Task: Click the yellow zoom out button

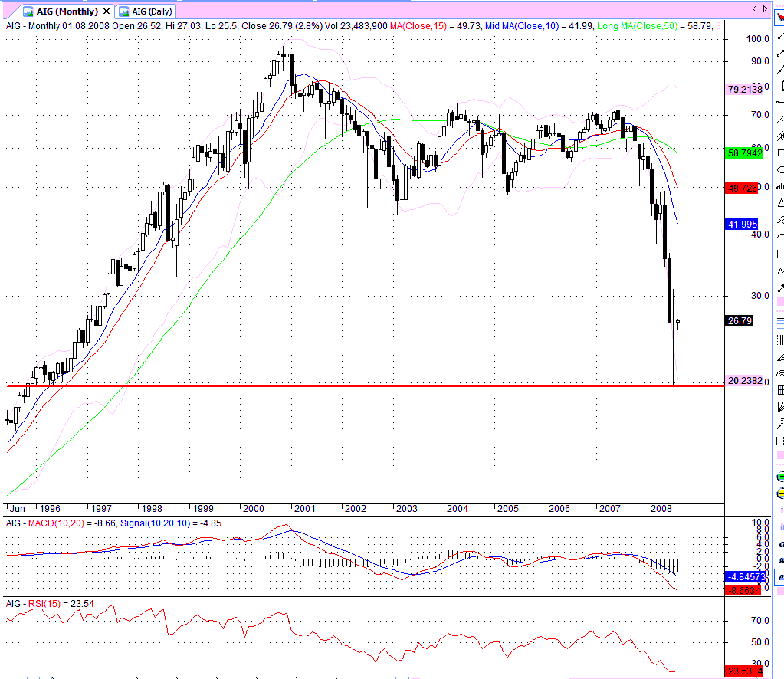Action: pos(780,494)
